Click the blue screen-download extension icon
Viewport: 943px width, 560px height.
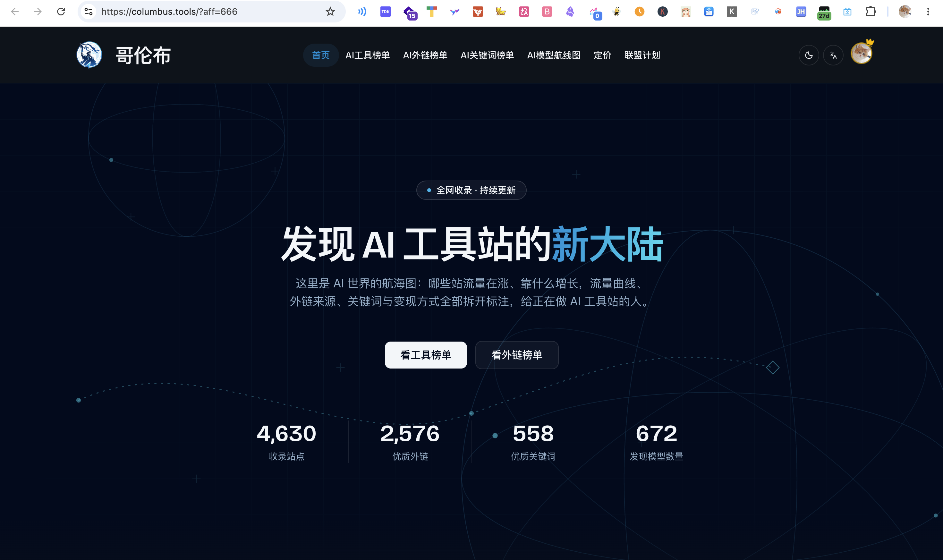pyautogui.click(x=847, y=12)
